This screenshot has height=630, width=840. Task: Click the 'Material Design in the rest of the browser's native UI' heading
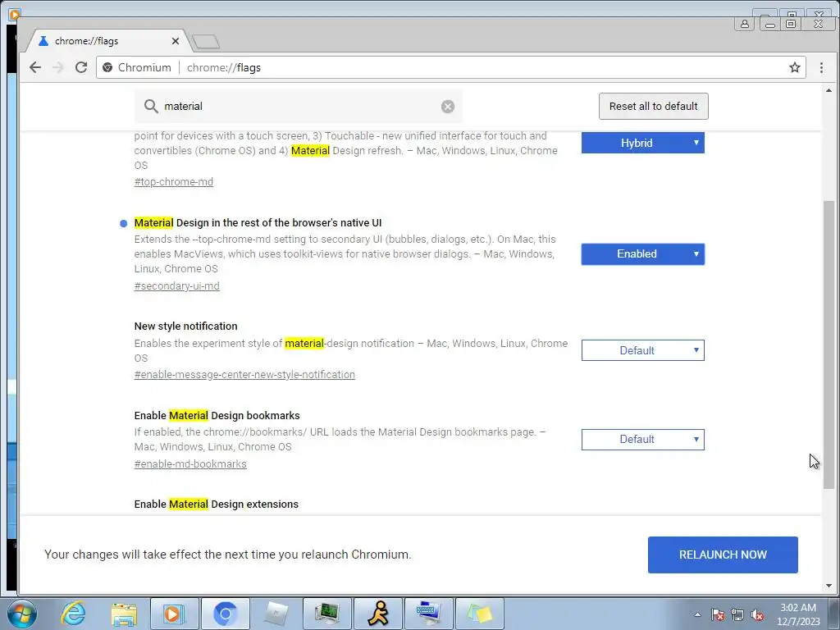[x=258, y=223]
